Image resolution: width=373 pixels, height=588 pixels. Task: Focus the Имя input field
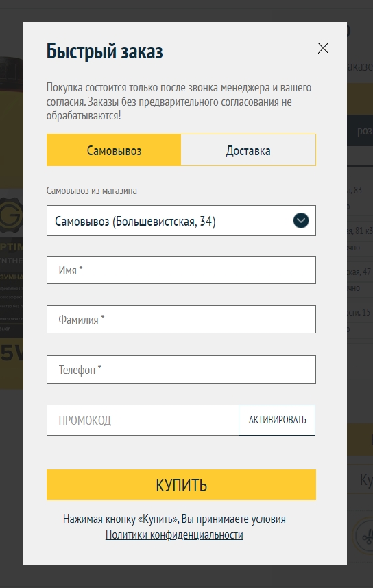181,270
